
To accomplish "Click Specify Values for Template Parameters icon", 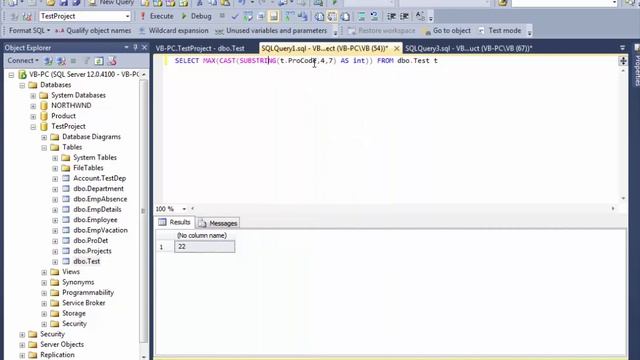I will point(420,16).
